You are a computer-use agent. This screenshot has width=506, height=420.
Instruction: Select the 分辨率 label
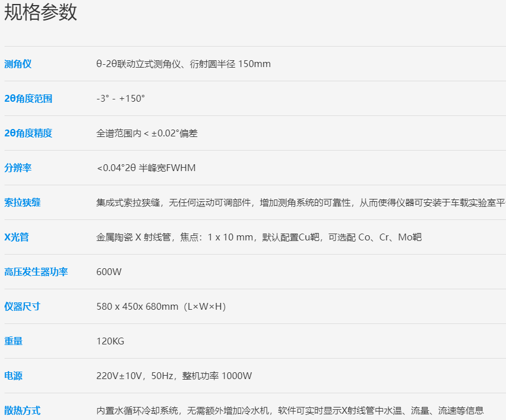coord(18,168)
